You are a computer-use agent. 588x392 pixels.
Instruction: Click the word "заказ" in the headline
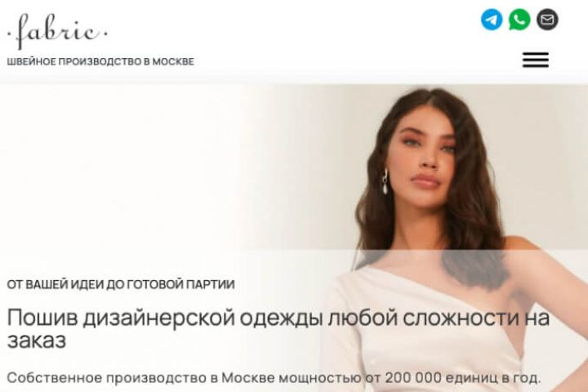[x=37, y=341]
